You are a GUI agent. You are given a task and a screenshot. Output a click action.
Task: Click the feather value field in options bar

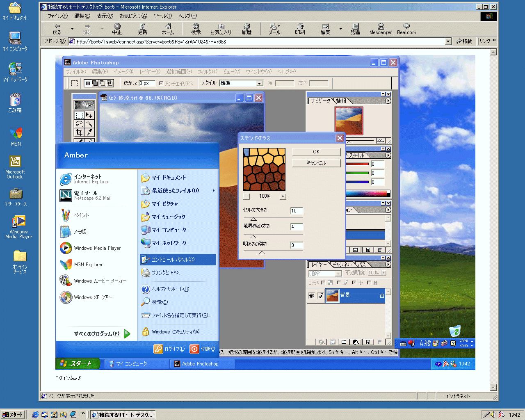(x=147, y=83)
